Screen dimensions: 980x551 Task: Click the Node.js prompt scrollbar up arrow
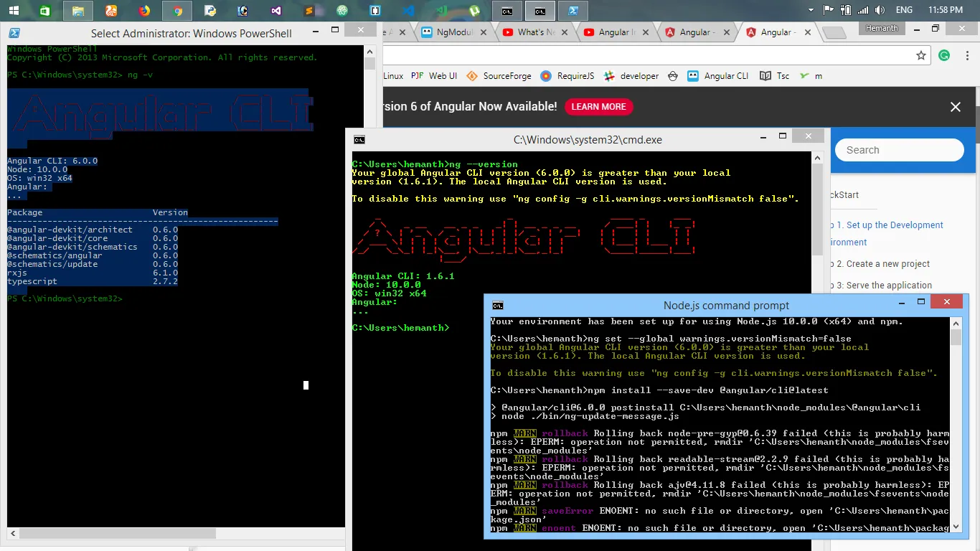956,322
